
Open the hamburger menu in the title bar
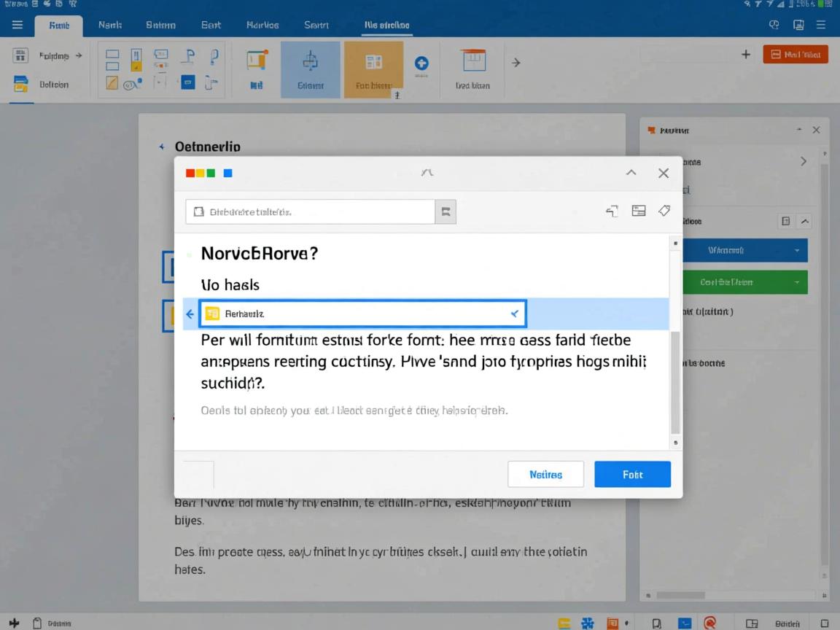point(17,25)
